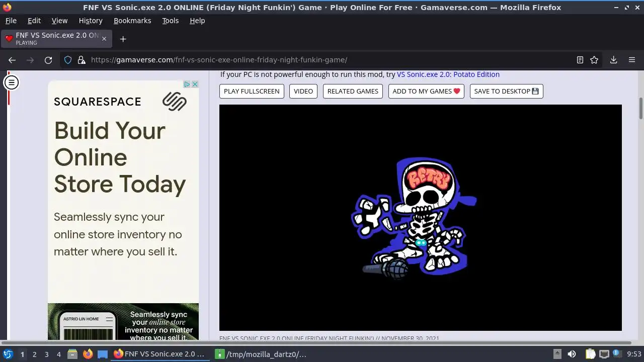Select the FNF VS Sonic.exe browser tab

55,39
